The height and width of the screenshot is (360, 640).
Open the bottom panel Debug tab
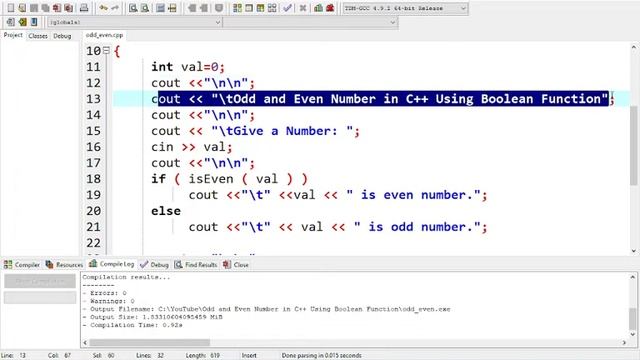coord(154,264)
